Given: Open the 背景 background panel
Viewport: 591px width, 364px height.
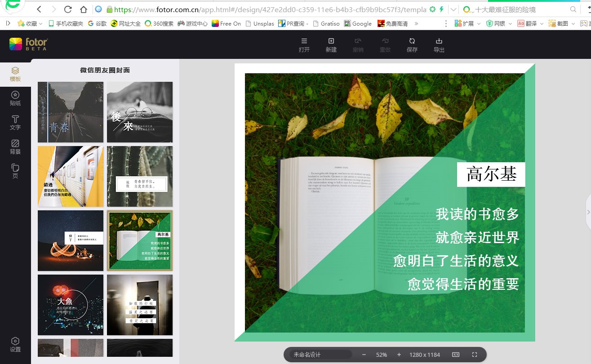Looking at the screenshot, I should [15, 147].
